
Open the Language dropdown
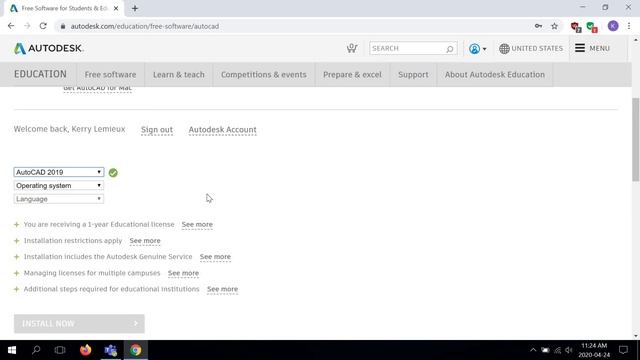pyautogui.click(x=59, y=199)
